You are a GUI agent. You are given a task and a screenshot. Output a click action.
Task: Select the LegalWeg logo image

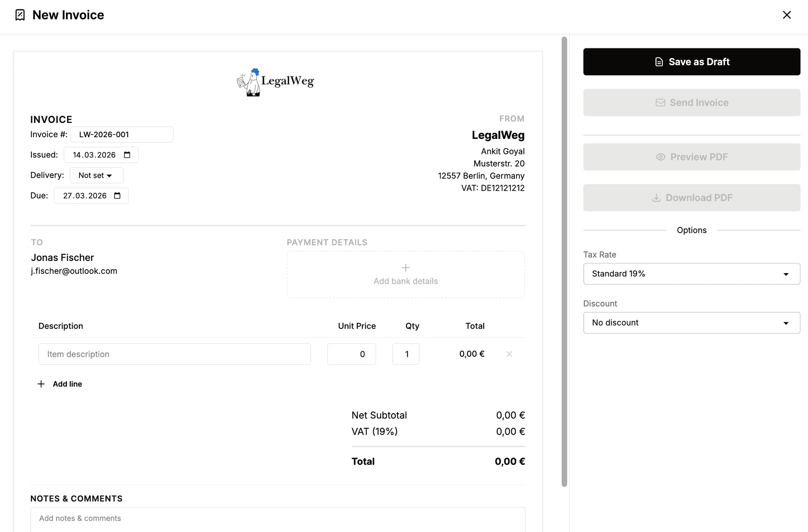click(x=276, y=82)
